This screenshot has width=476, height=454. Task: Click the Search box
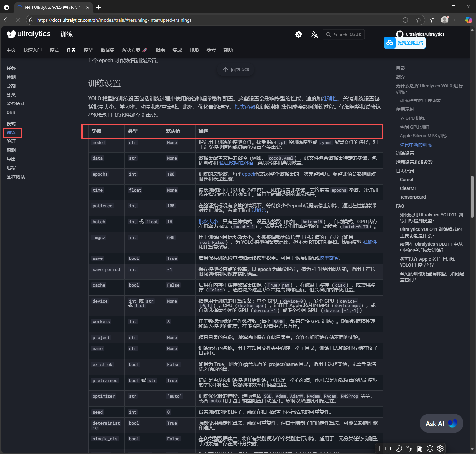[x=343, y=34]
